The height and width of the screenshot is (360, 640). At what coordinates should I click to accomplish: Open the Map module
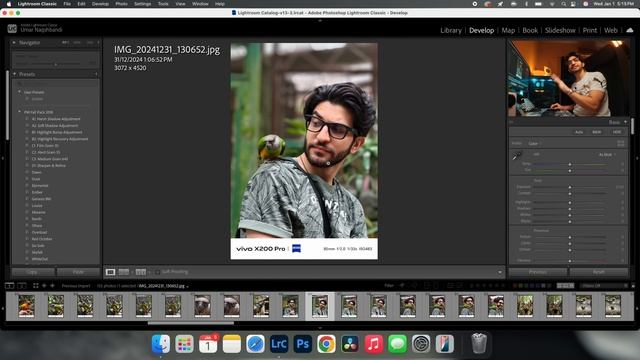(x=508, y=30)
